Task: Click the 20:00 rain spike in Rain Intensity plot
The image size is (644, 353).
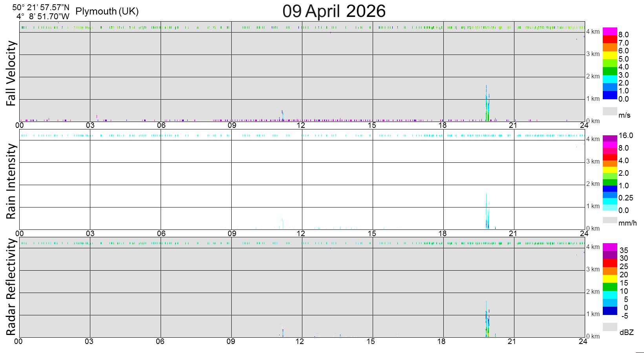Action: coord(487,211)
